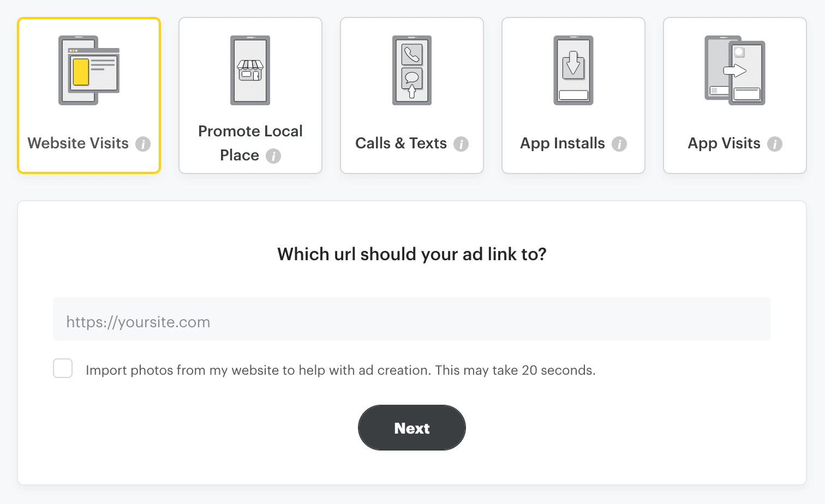The image size is (825, 504).
Task: Select the Website Visits objective card
Action: pos(89,95)
